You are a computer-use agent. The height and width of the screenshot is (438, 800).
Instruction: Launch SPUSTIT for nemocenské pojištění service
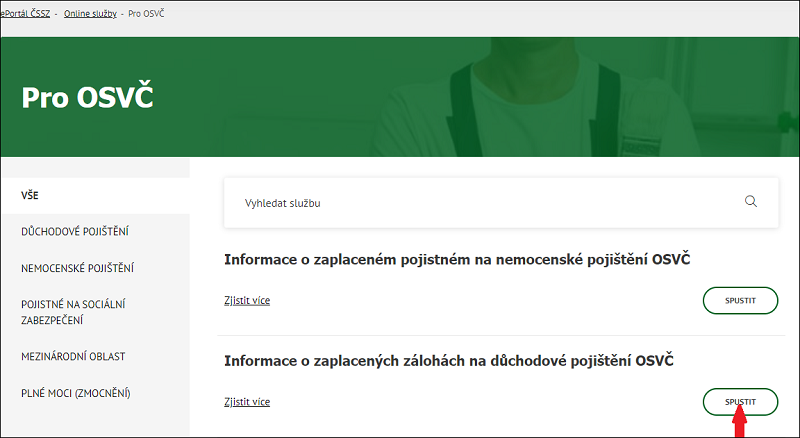pos(740,300)
